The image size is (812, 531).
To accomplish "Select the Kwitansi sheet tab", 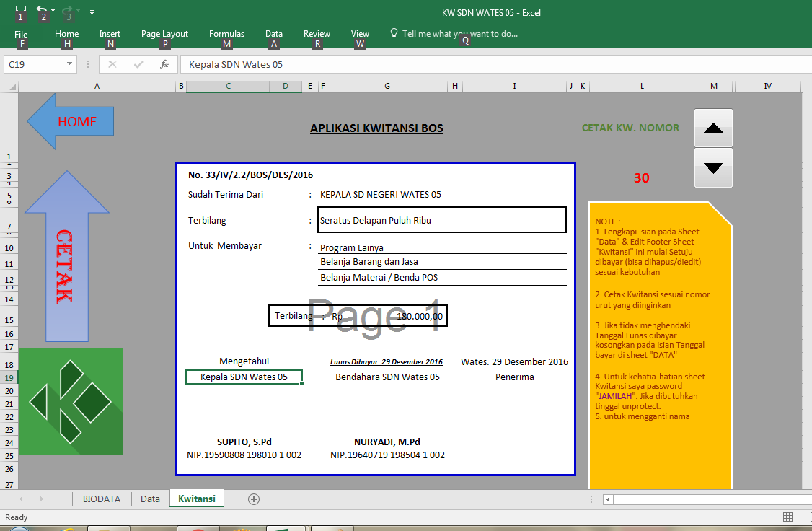I will pos(197,499).
